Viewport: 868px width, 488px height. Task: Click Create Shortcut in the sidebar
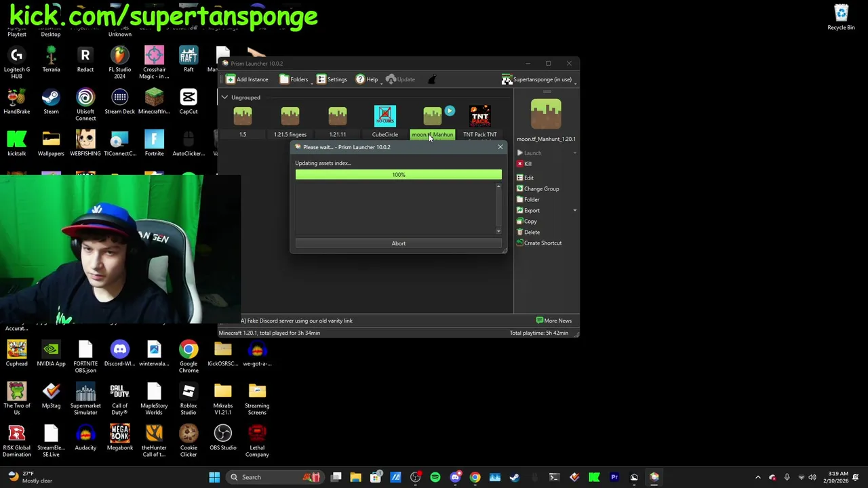click(539, 243)
